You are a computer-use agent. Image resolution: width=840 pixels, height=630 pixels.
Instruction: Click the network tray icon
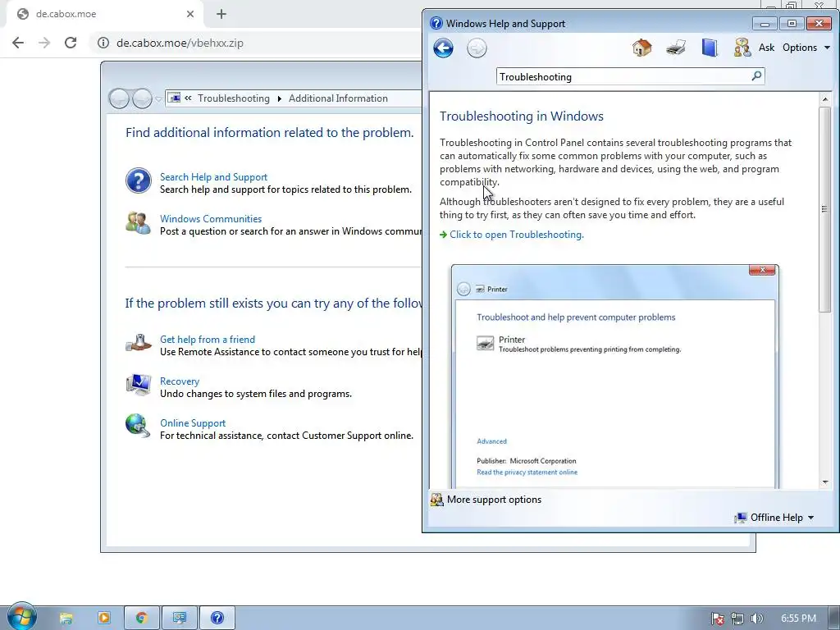coord(737,619)
